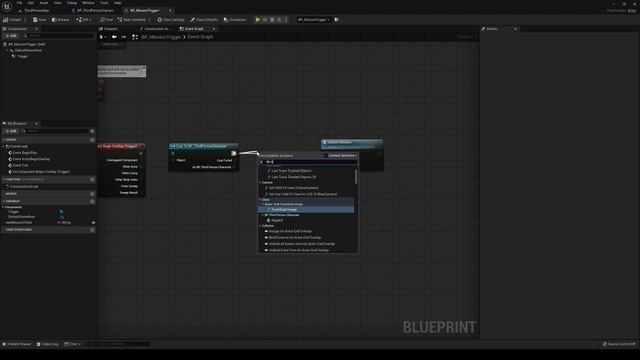The image size is (640, 360).
Task: Click the stop button in toolbar
Action: (x=272, y=20)
